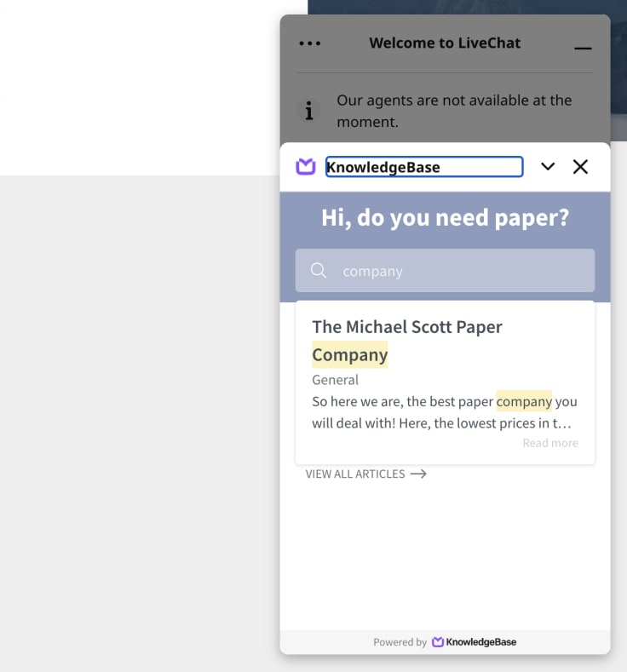Screen dimensions: 627x672
Task: Click the arrow next to View All Articles
Action: point(418,474)
